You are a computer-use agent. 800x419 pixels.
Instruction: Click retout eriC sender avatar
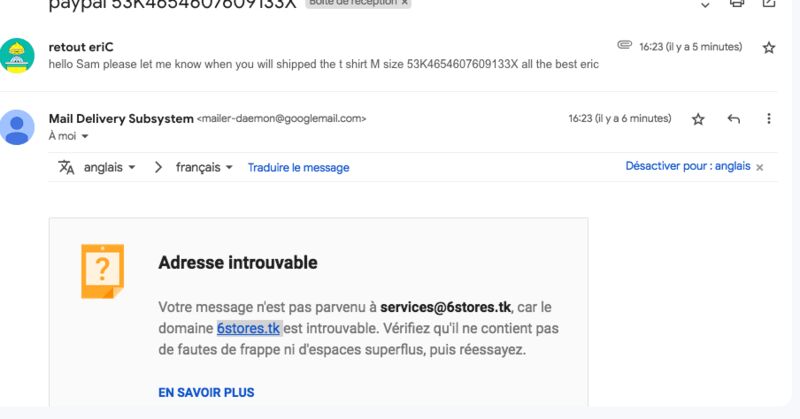(17, 56)
